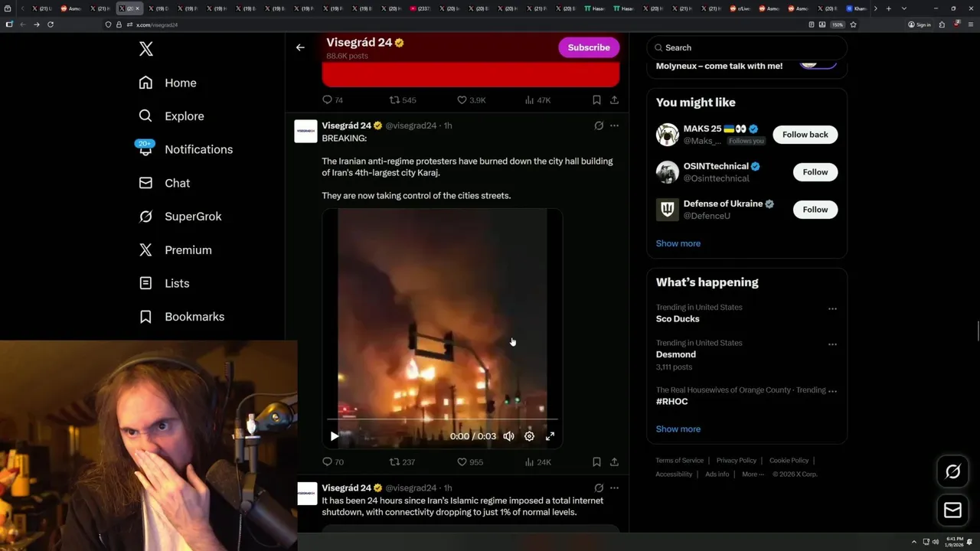980x551 pixels.
Task: Open the @visegrad24 handle on the Karaj post
Action: pos(410,126)
